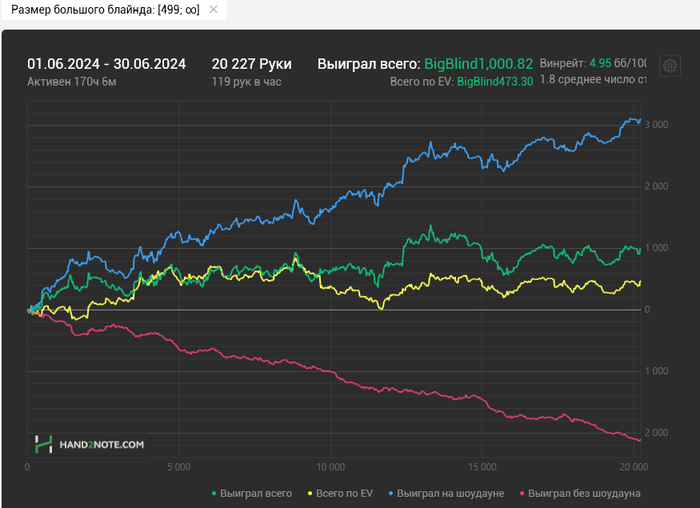
Task: Select the big blind size filter chip label
Action: pos(105,9)
